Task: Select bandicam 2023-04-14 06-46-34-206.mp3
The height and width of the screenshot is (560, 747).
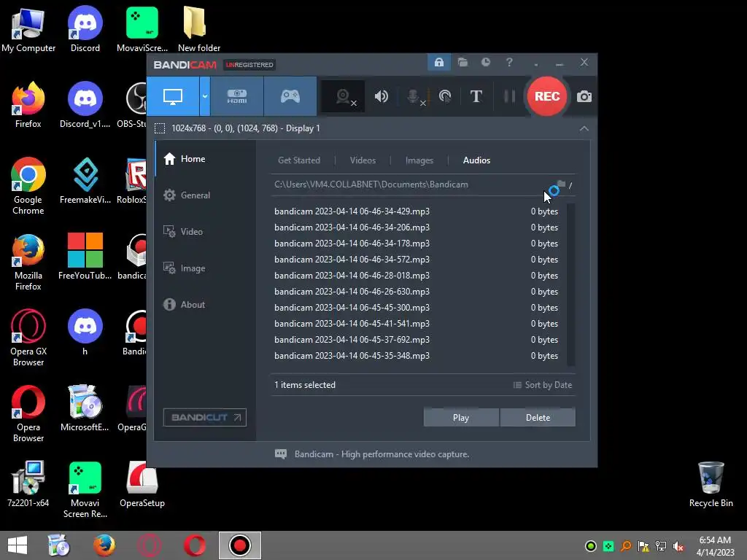Action: tap(416, 227)
